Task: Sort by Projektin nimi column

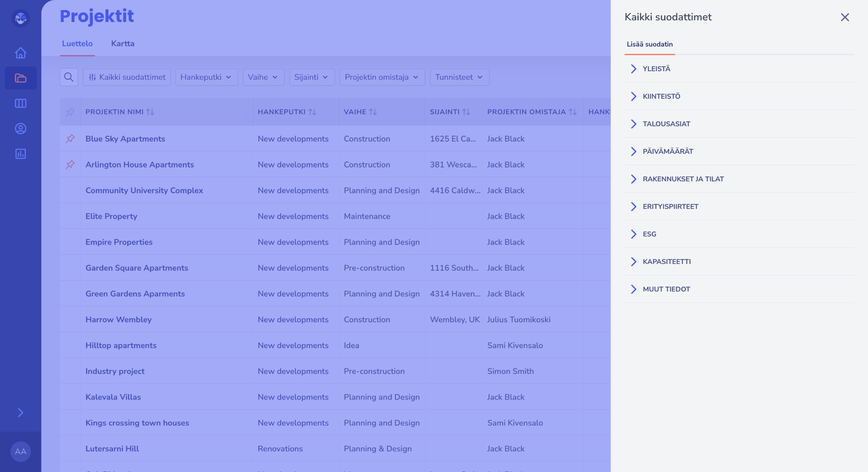Action: 150,112
